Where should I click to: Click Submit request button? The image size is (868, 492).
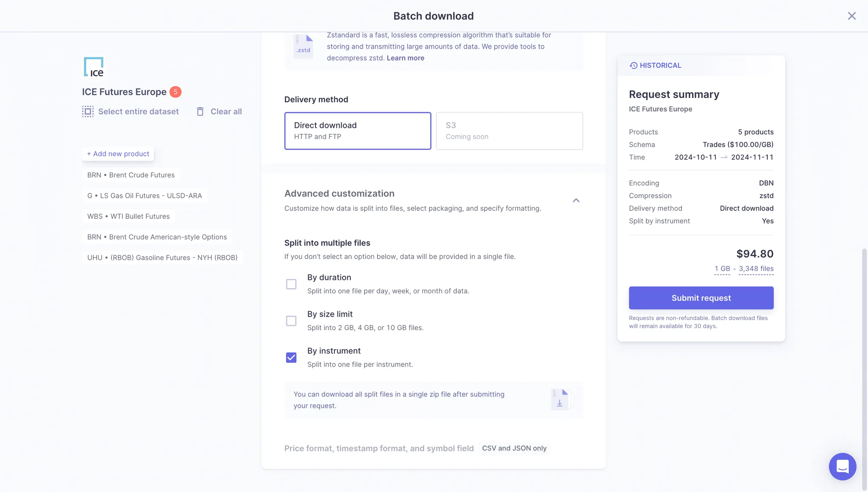701,298
